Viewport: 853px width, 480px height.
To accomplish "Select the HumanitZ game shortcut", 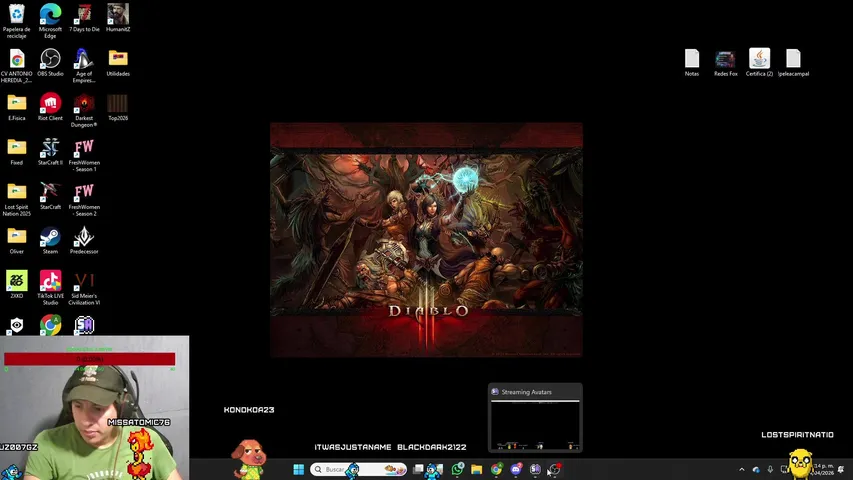I will 118,18.
